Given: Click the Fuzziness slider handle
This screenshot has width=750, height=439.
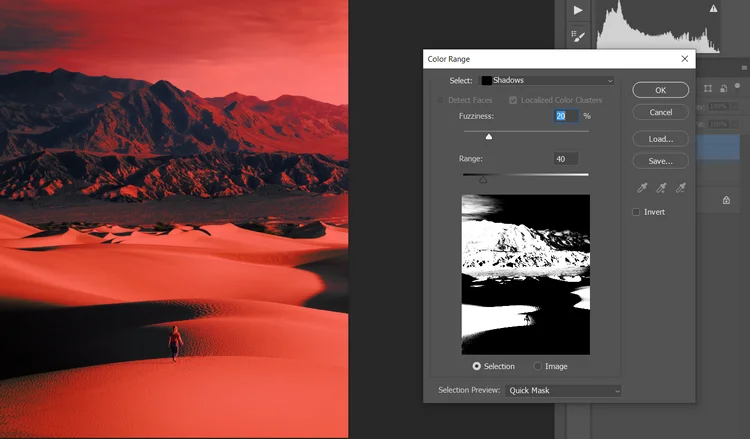Looking at the screenshot, I should coord(489,136).
